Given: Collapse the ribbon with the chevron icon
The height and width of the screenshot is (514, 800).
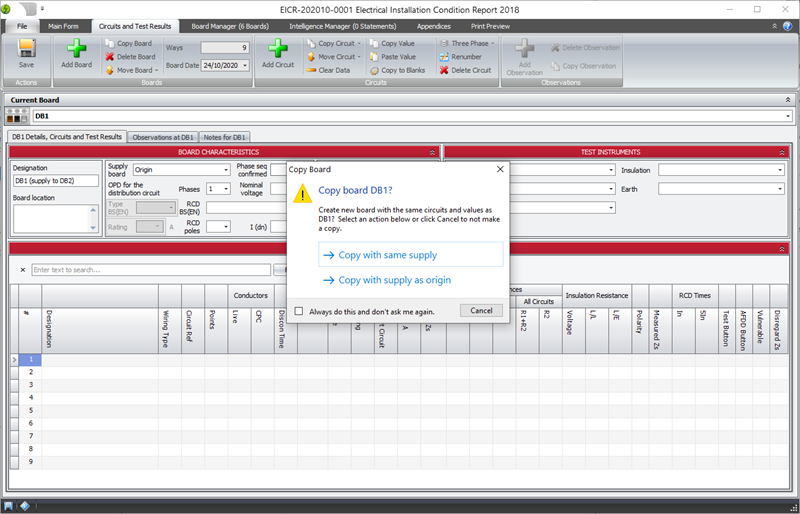Looking at the screenshot, I should pyautogui.click(x=774, y=26).
